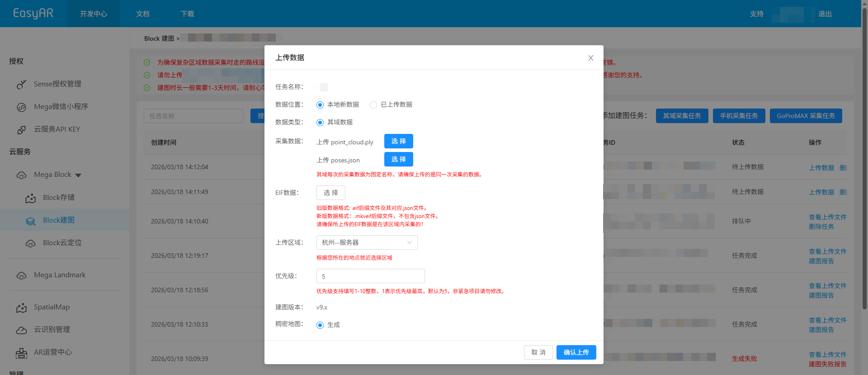Click the Sense授权管理 sidebar icon

coord(21,85)
